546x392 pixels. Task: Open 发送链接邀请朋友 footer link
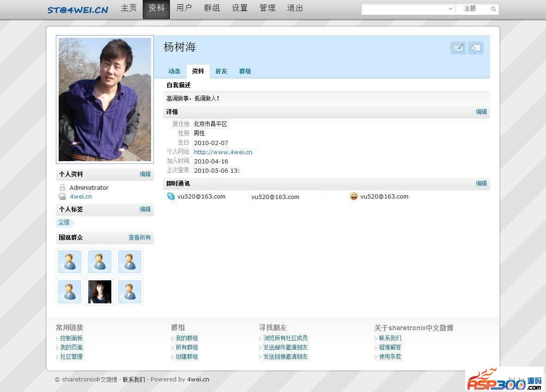(x=285, y=356)
